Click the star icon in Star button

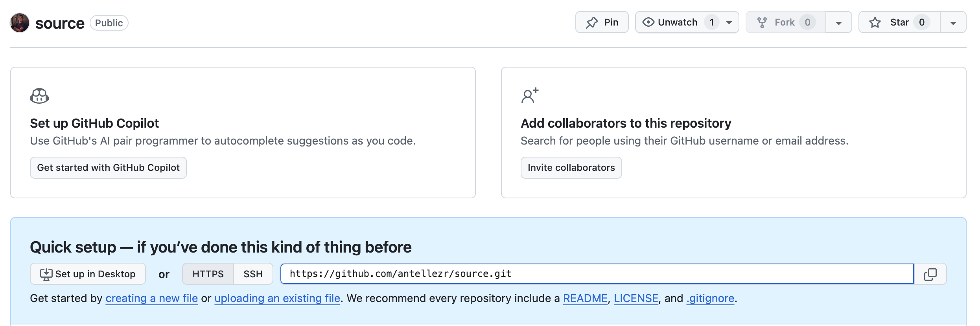tap(875, 22)
